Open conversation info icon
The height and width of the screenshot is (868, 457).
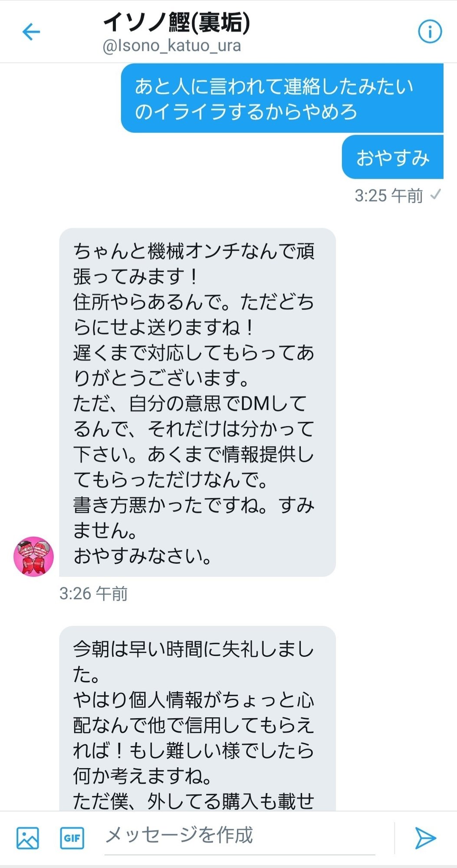click(430, 32)
